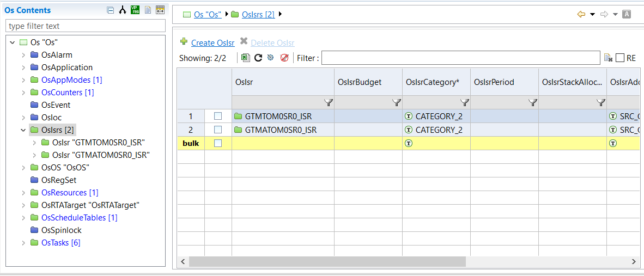The height and width of the screenshot is (276, 644).
Task: Click the type filter text field
Action: pos(86,26)
